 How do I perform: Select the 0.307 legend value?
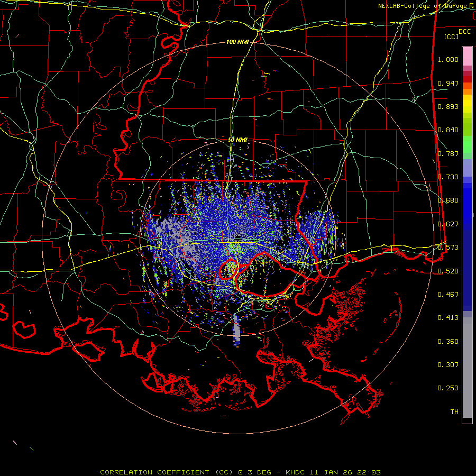448,365
